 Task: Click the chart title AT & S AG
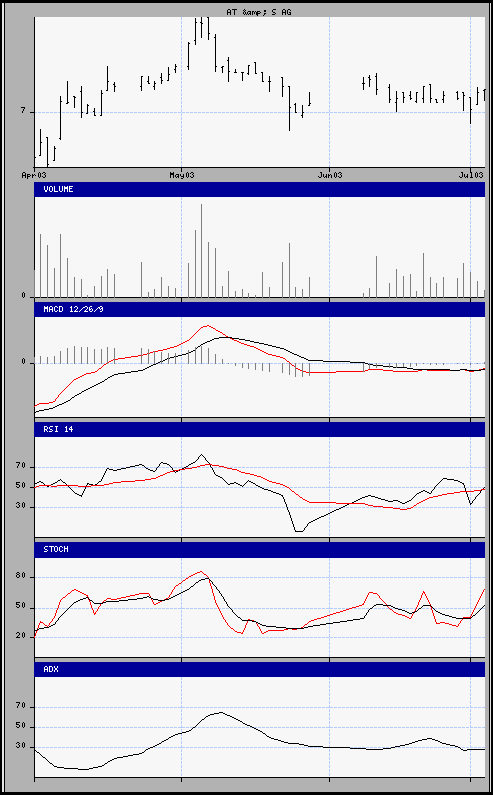(259, 12)
